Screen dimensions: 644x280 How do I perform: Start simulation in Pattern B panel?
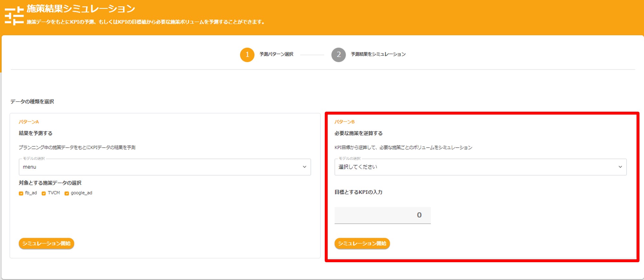coord(362,243)
